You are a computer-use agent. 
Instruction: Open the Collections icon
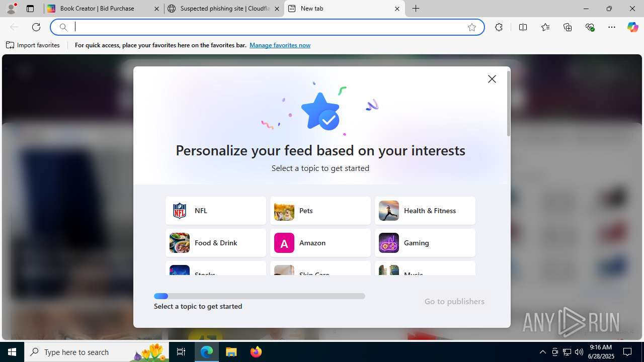tap(568, 27)
